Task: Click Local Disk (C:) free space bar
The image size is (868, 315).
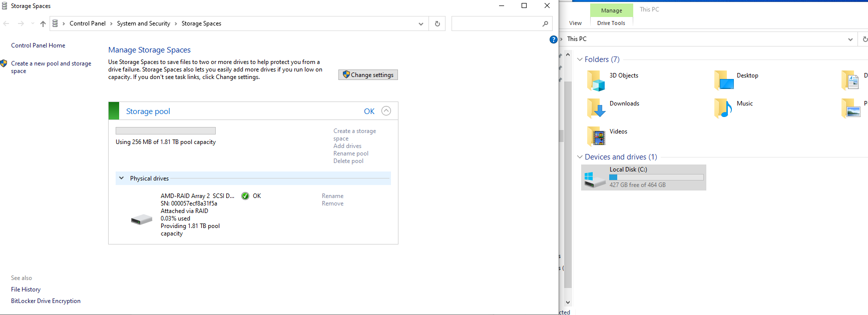Action: 656,177
